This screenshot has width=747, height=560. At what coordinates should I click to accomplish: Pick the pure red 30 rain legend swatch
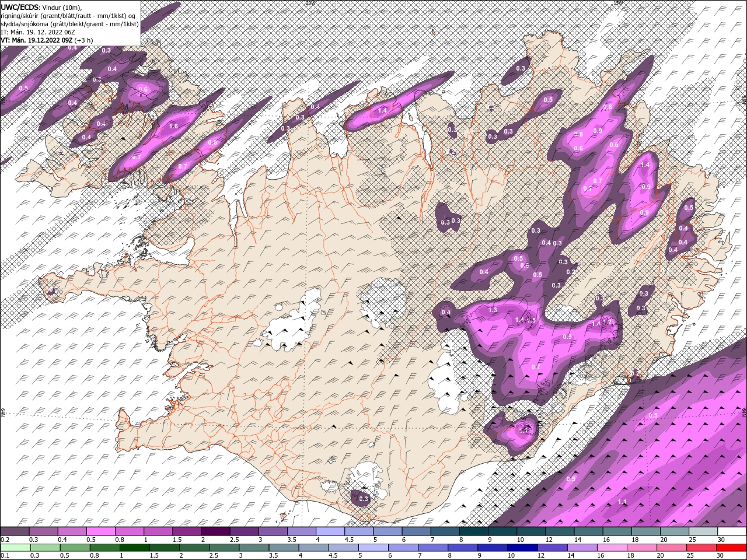(731, 548)
